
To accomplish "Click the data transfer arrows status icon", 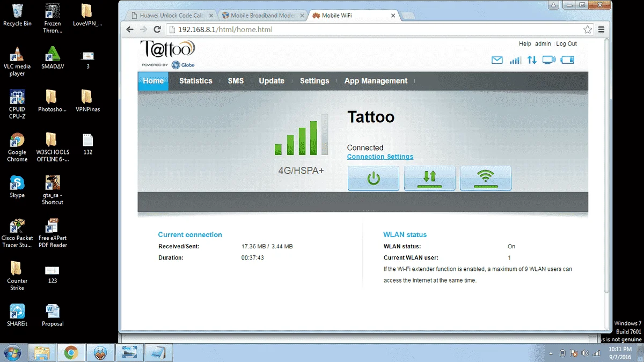I will pyautogui.click(x=532, y=60).
